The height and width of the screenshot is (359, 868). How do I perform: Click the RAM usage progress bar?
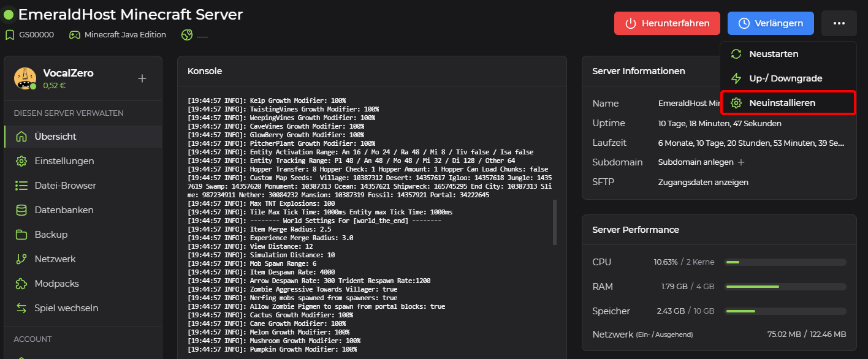(785, 287)
